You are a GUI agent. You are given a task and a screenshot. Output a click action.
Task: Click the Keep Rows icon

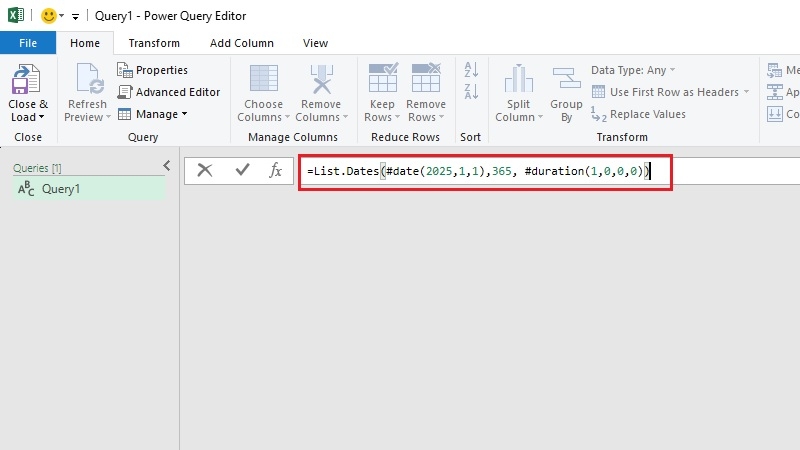pyautogui.click(x=383, y=78)
